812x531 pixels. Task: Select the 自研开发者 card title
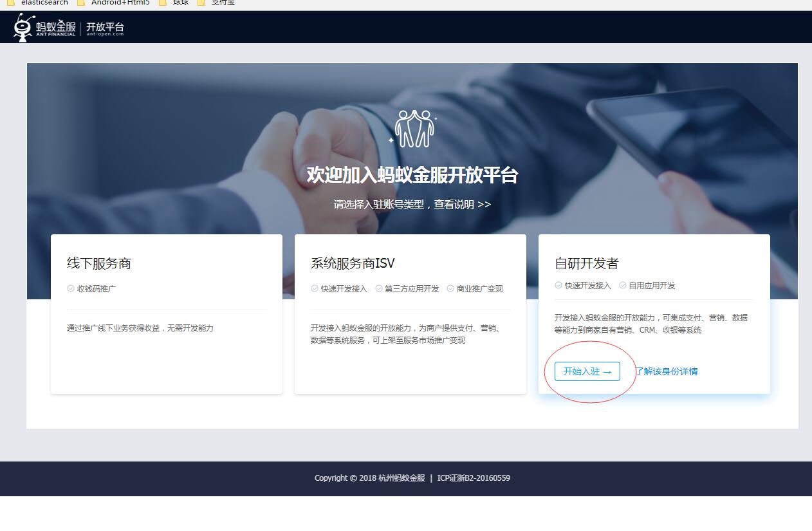tap(587, 263)
